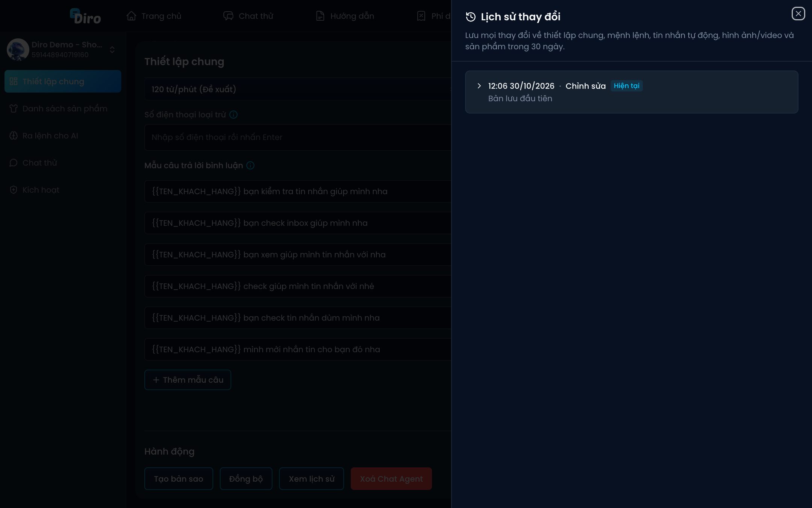
Task: Edit the "bạn check inbox giúp mình nha" template
Action: point(298,223)
